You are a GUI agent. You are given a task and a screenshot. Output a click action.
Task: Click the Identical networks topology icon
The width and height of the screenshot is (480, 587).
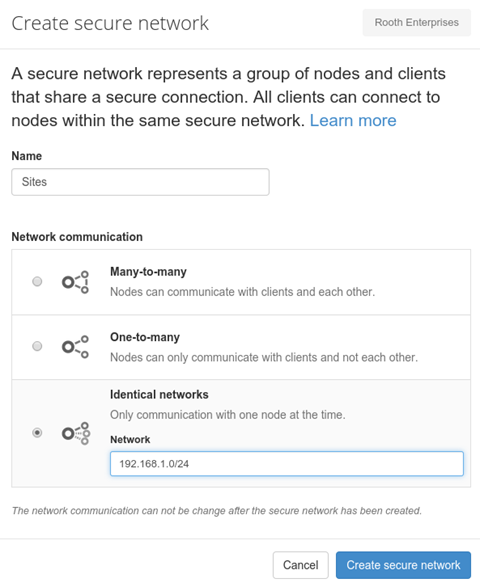coord(76,434)
